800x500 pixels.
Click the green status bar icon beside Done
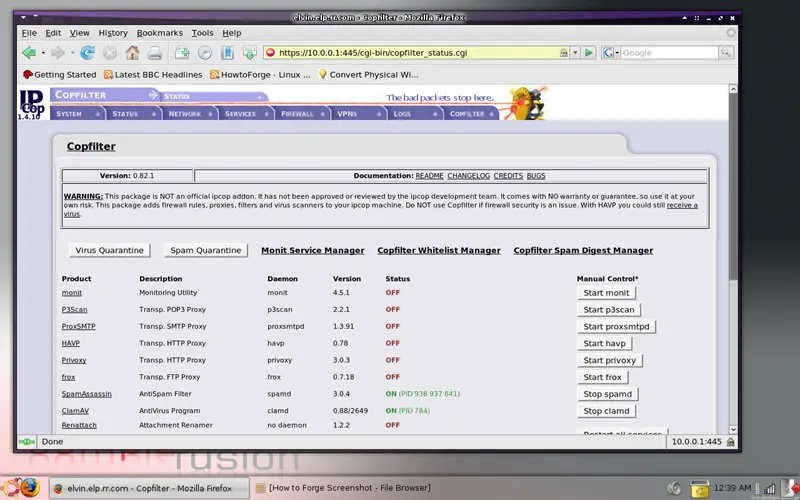point(27,442)
